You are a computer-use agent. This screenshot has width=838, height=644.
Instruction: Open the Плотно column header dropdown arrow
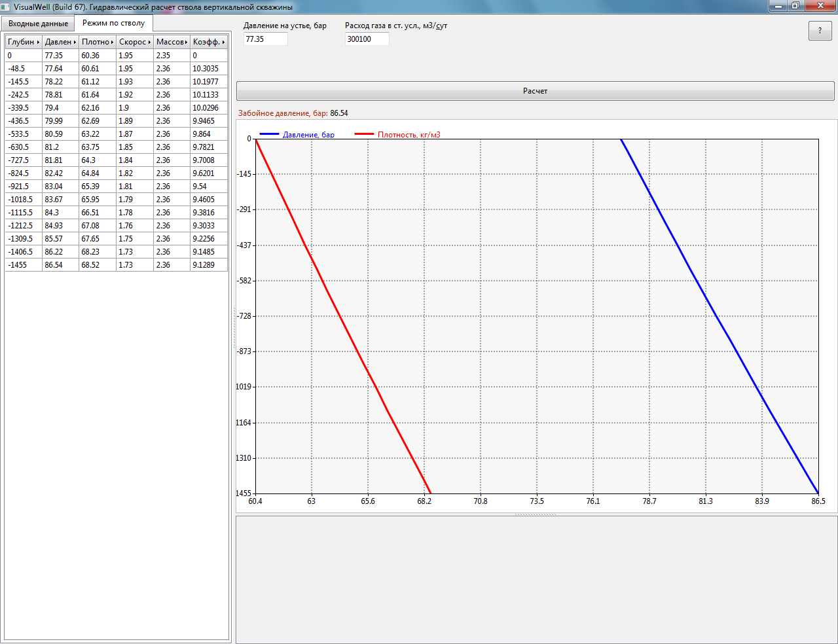coord(113,42)
